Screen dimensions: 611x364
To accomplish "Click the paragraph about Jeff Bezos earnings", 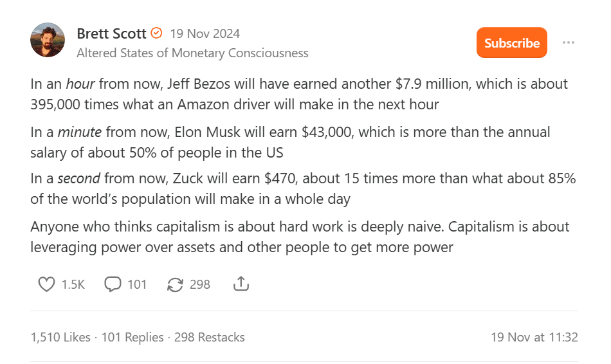I will 299,94.
